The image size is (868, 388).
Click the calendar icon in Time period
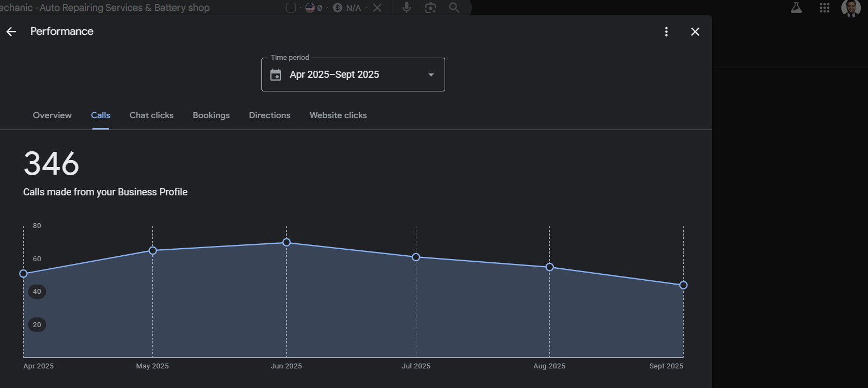coord(276,75)
